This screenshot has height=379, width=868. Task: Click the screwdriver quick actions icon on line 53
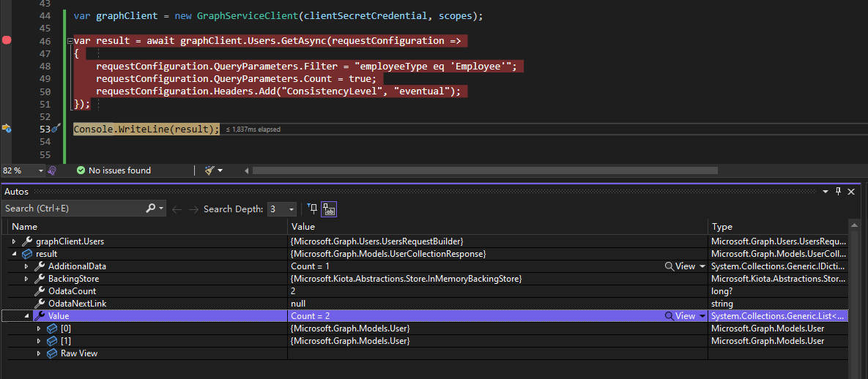click(55, 128)
